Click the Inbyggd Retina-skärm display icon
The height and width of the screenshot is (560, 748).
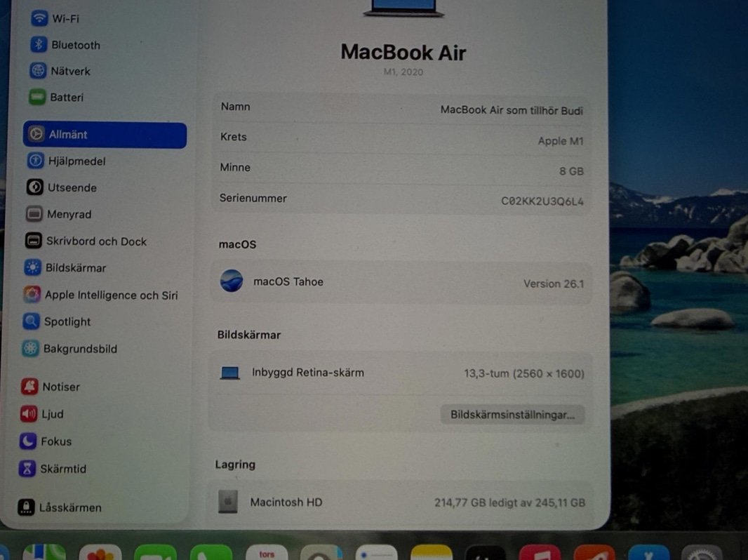[x=229, y=373]
